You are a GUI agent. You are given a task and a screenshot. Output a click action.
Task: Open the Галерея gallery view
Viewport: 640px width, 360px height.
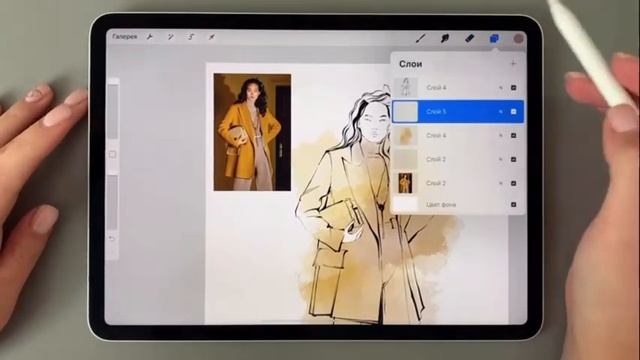point(124,37)
